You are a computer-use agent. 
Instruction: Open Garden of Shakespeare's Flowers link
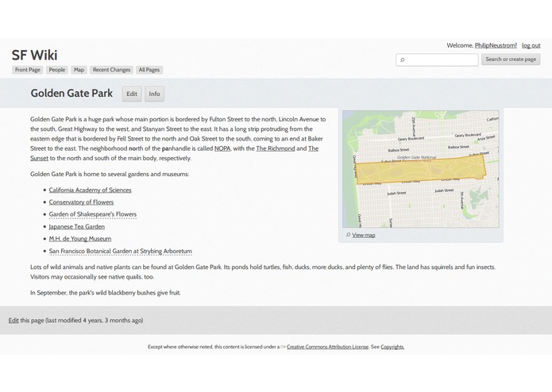coord(93,214)
